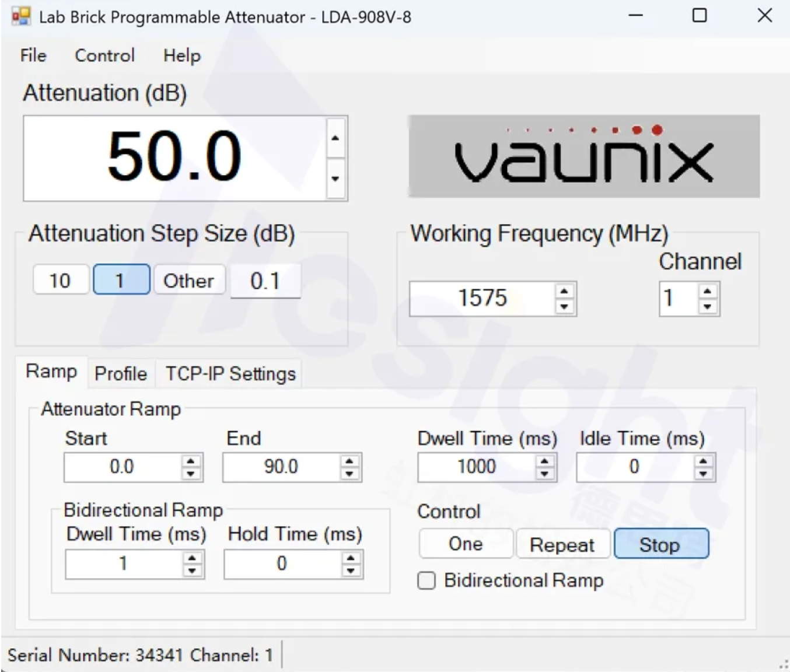
Task: Increase the Idle Time value
Action: [703, 461]
